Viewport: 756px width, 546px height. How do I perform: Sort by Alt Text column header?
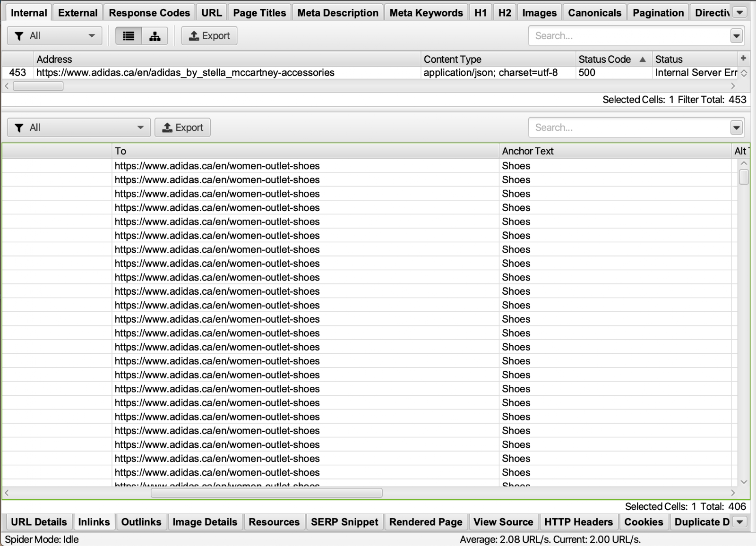[x=740, y=151]
